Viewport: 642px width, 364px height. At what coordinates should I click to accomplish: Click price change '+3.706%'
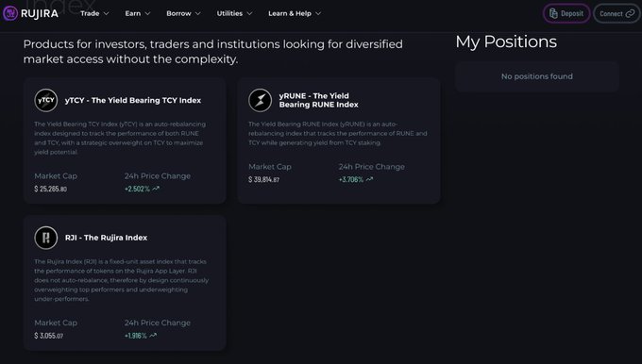[351, 179]
